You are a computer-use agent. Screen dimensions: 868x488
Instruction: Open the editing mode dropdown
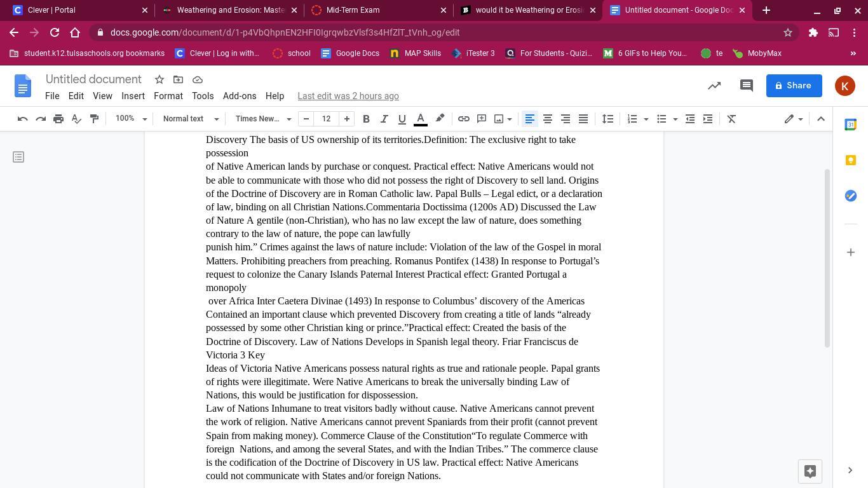[x=793, y=119]
